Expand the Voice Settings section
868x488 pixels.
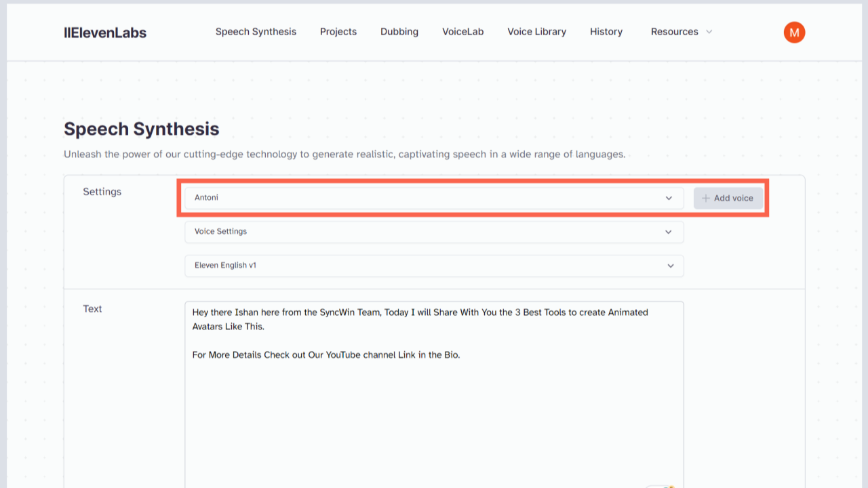pyautogui.click(x=434, y=232)
